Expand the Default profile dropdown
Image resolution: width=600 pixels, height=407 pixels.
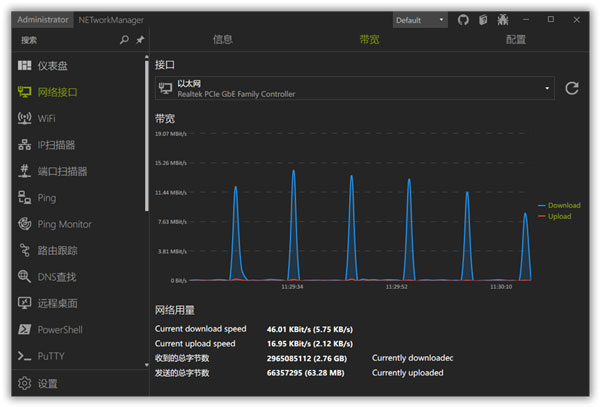point(421,20)
